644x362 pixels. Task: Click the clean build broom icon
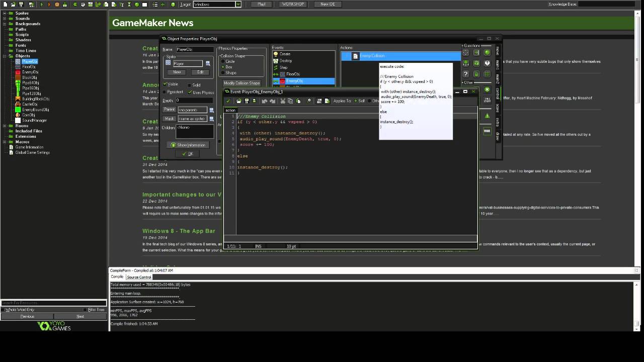65,4
